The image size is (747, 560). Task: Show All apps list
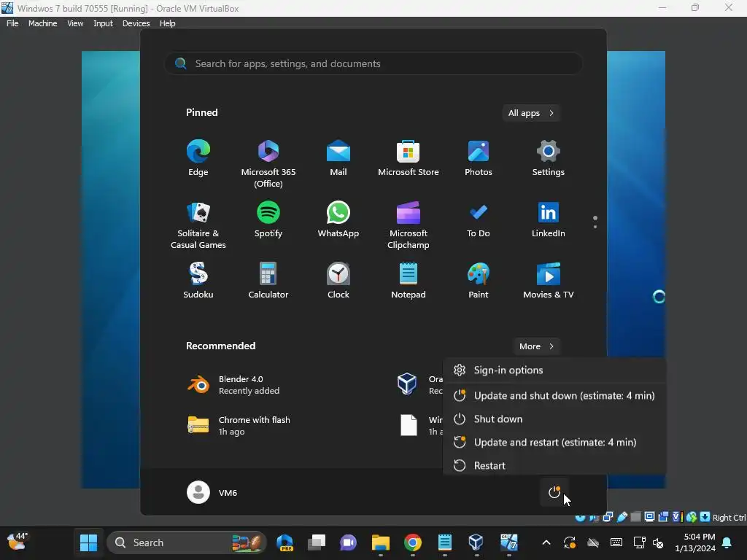pyautogui.click(x=531, y=113)
